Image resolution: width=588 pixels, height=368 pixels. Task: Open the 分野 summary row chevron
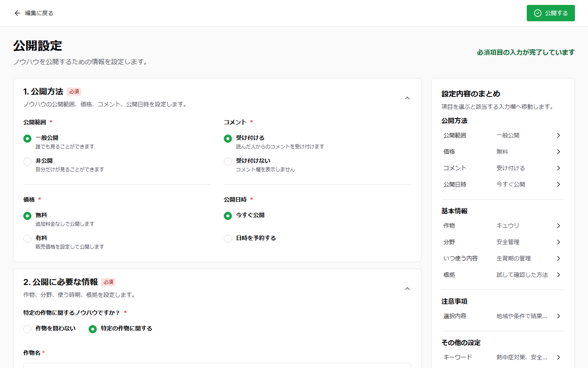point(559,242)
